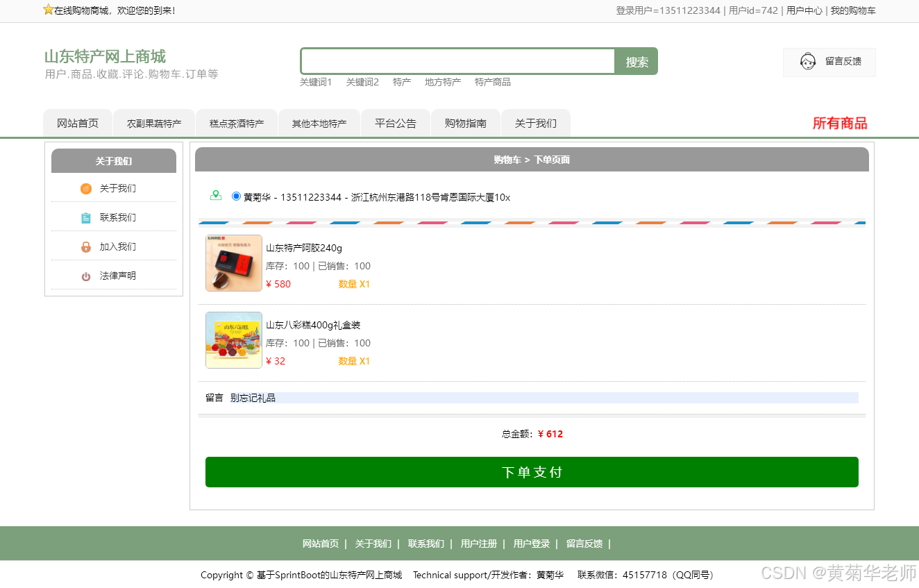Click the 山东特产网上商城 site title

[105, 56]
